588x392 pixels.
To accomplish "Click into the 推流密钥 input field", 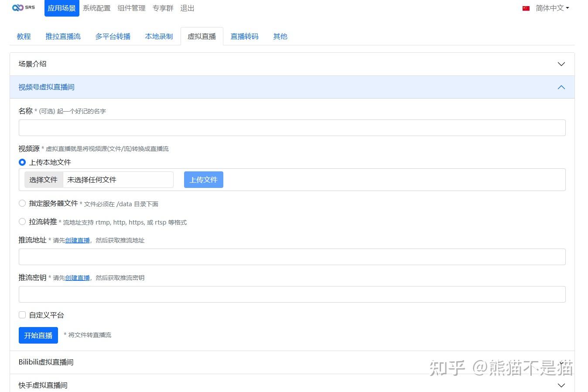I will 292,294.
